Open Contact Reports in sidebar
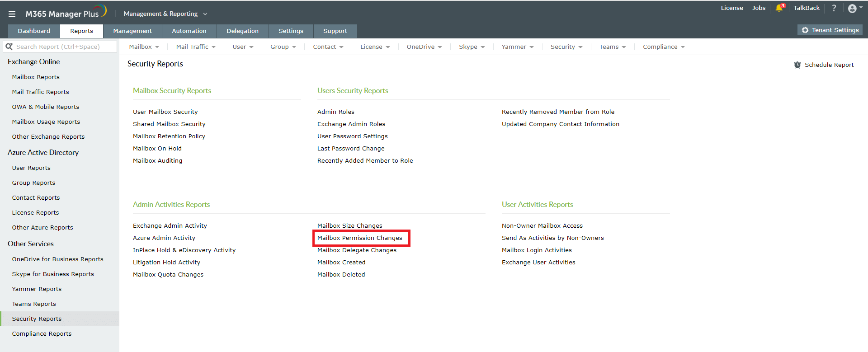This screenshot has width=868, height=352. [x=36, y=198]
